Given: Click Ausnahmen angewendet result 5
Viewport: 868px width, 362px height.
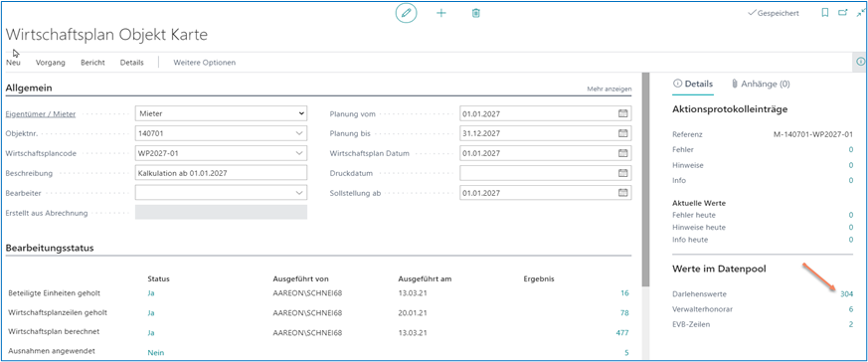Looking at the screenshot, I should (626, 353).
